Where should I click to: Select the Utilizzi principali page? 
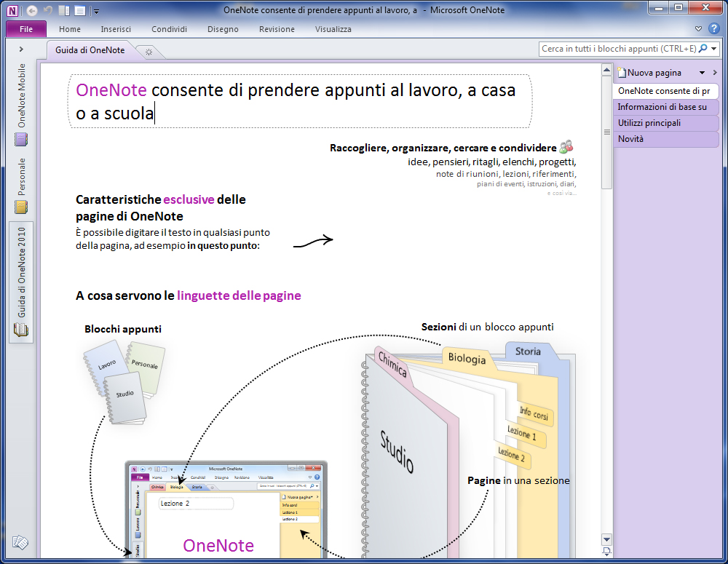pos(649,123)
